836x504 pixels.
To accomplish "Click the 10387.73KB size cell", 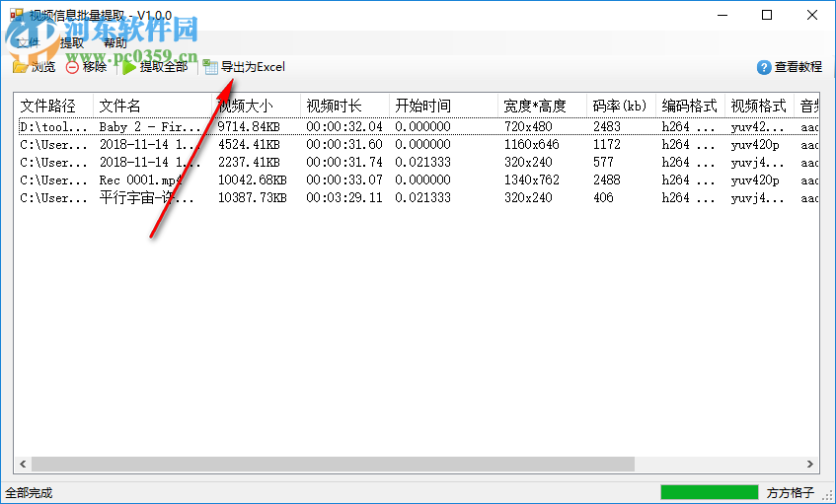I will [253, 197].
